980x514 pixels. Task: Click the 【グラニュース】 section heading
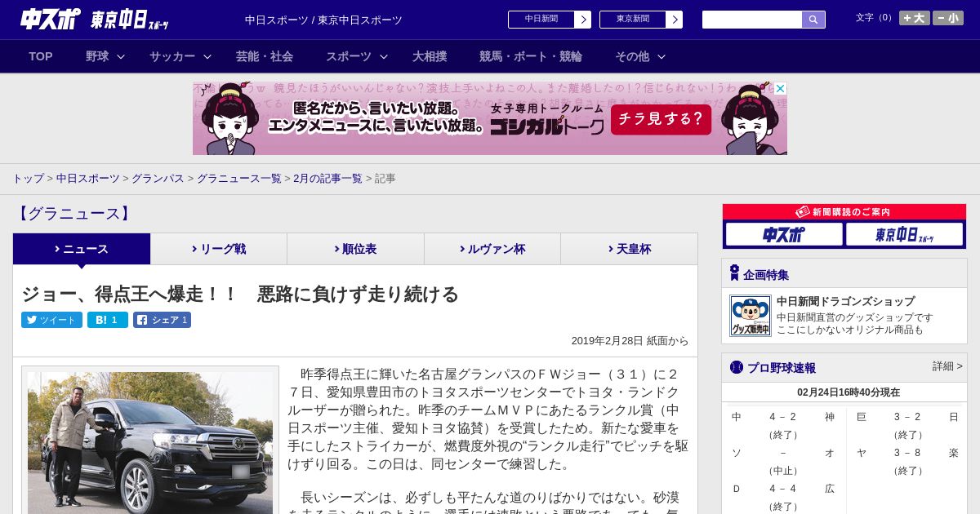73,214
